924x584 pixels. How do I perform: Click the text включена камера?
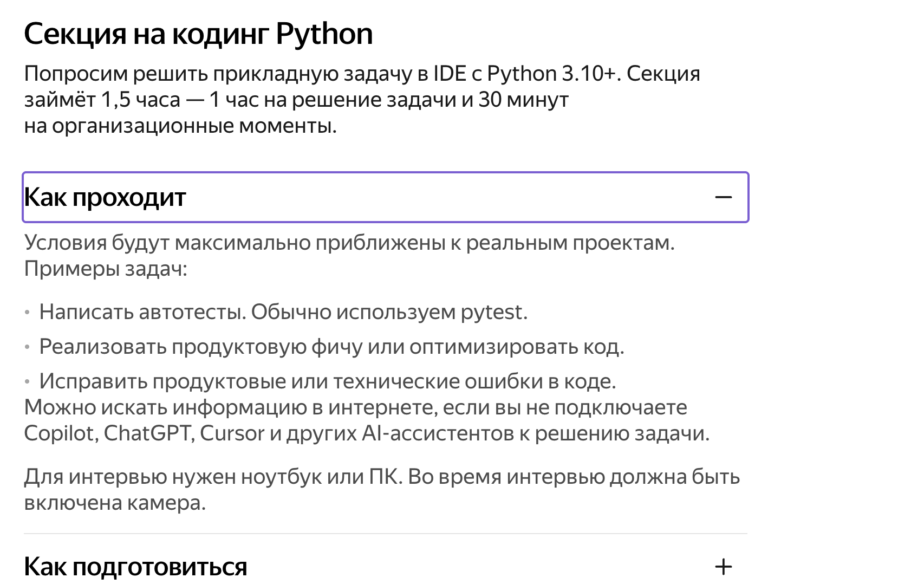tap(115, 503)
